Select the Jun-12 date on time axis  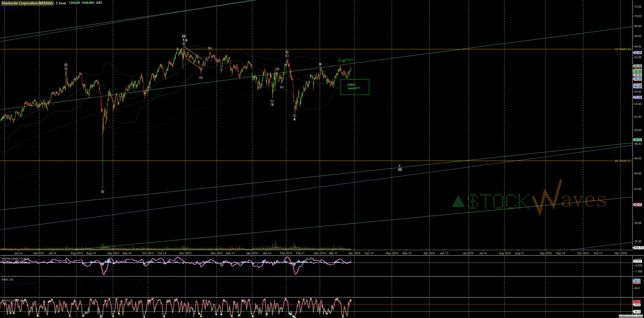click(19, 253)
